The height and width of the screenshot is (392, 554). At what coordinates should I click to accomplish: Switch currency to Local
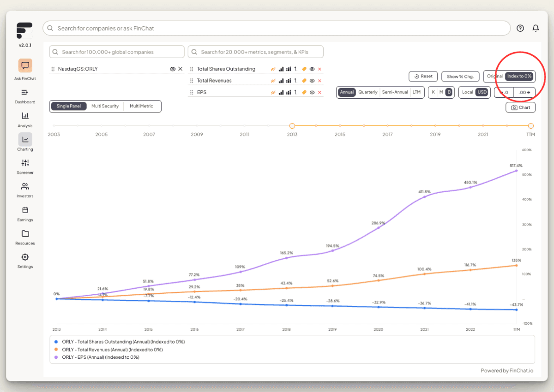[x=468, y=92]
